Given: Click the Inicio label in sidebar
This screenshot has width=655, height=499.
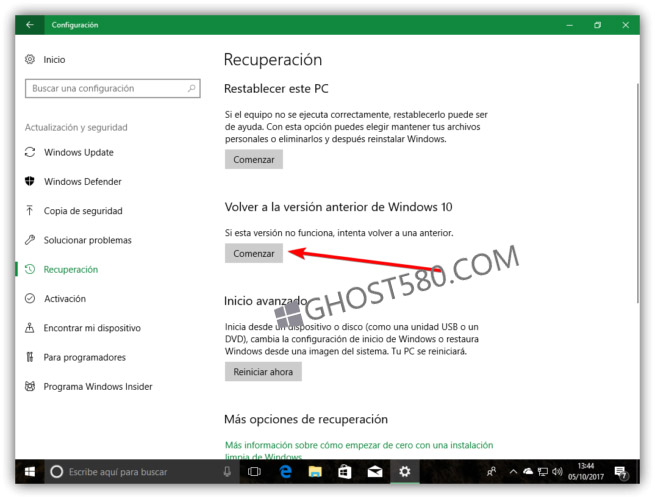Looking at the screenshot, I should (54, 60).
